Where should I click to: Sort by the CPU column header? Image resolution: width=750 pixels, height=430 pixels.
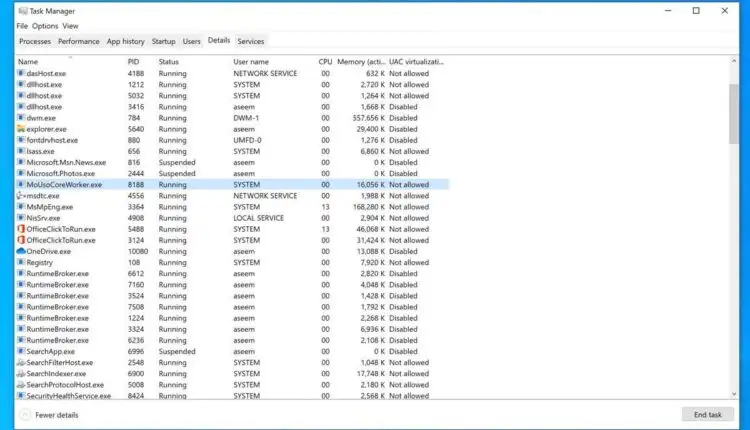325,61
